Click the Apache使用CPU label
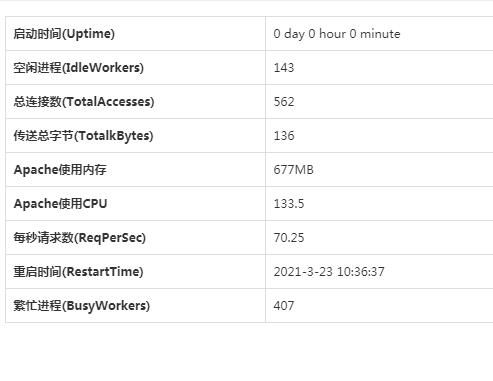Screen dimensions: 493x381 [60, 204]
